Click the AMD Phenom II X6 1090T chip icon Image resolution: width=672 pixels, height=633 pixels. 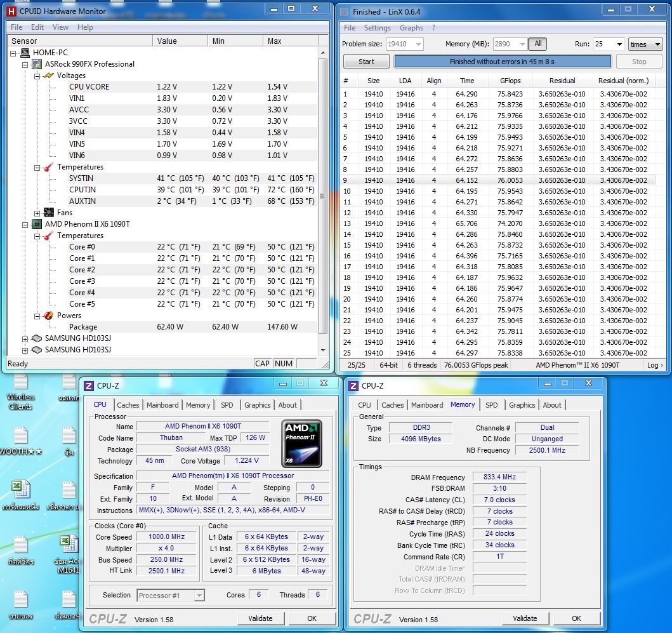[x=37, y=224]
